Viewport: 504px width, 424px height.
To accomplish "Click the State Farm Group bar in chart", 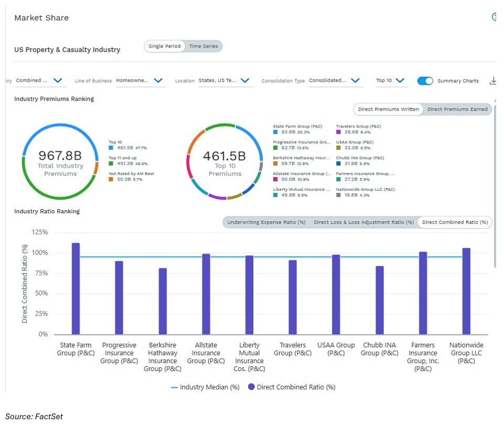I will 76,288.
